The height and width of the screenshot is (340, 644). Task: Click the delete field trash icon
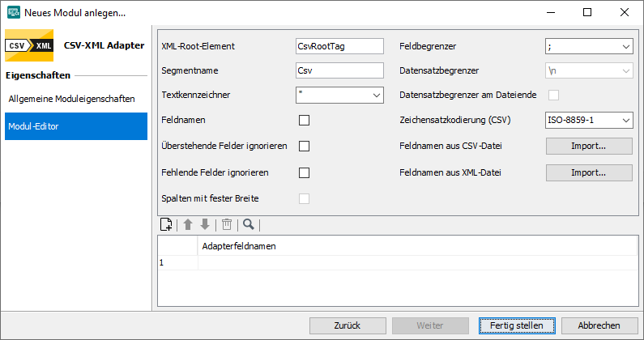point(228,225)
